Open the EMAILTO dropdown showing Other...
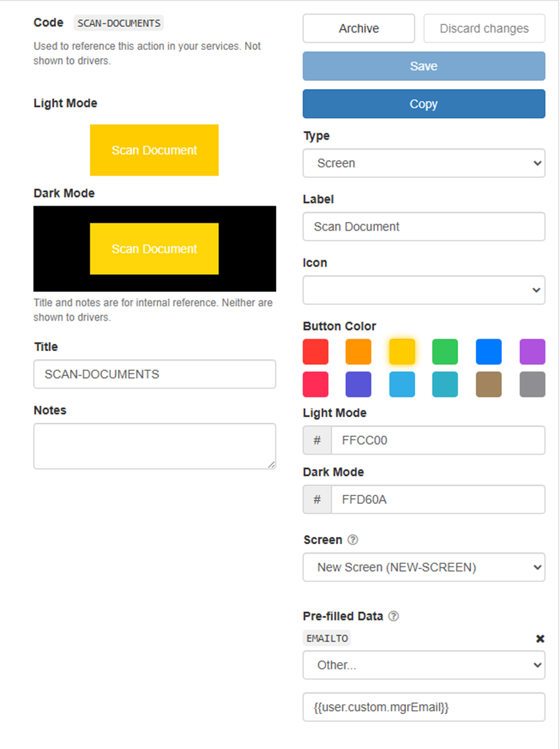The image size is (560, 749). click(424, 665)
